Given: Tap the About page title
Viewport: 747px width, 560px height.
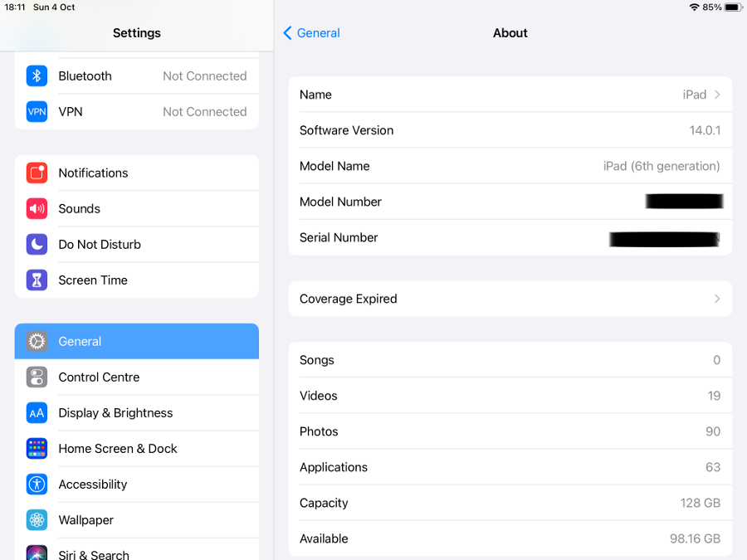Looking at the screenshot, I should (510, 33).
